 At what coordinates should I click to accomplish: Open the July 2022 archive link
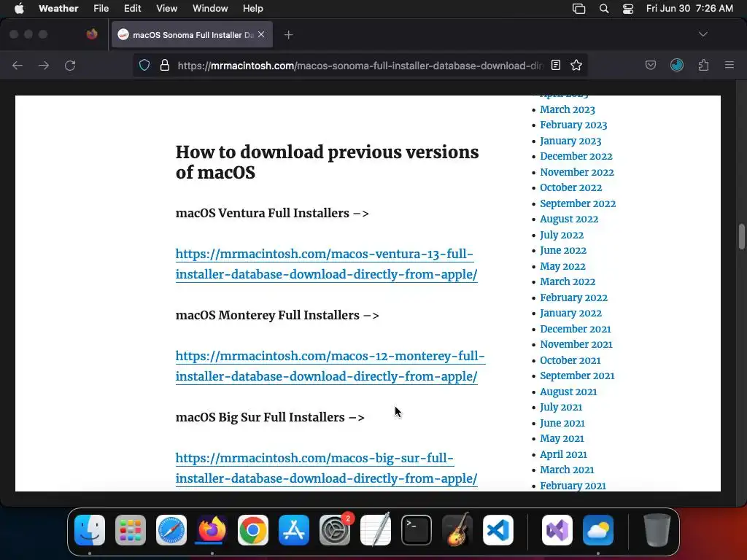click(x=562, y=235)
